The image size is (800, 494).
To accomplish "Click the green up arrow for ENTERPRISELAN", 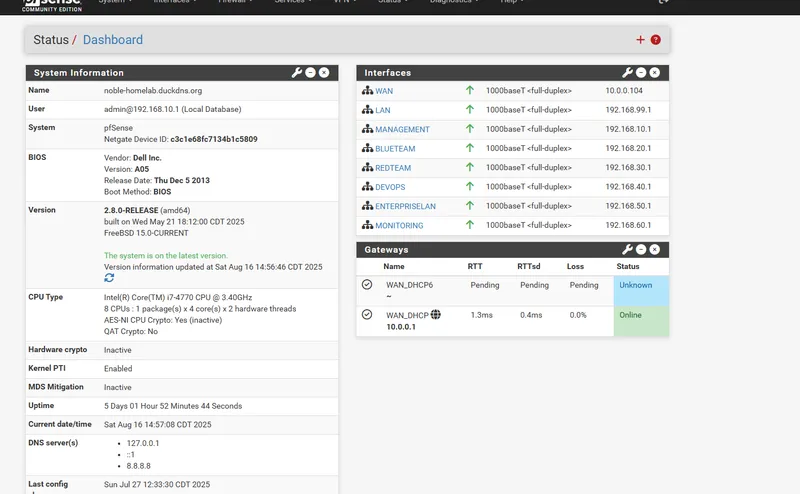I will (x=470, y=206).
